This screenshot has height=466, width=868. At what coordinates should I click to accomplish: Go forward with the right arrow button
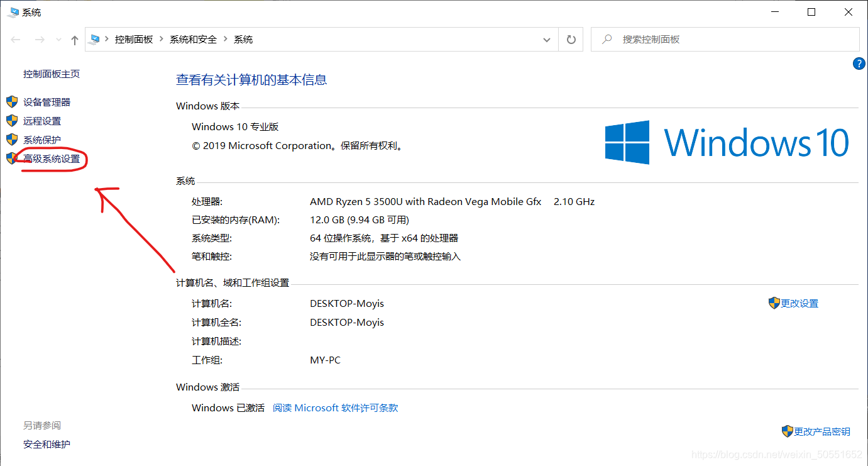coord(40,40)
